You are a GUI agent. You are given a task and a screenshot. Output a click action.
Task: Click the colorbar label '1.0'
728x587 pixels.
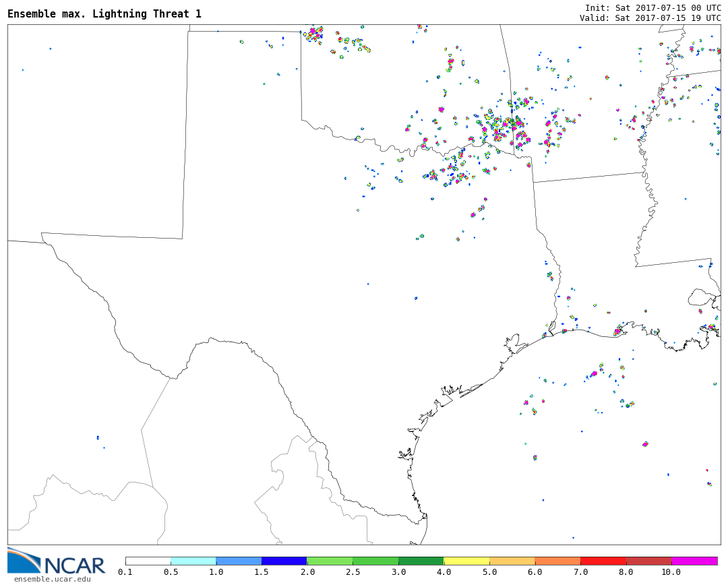216,571
